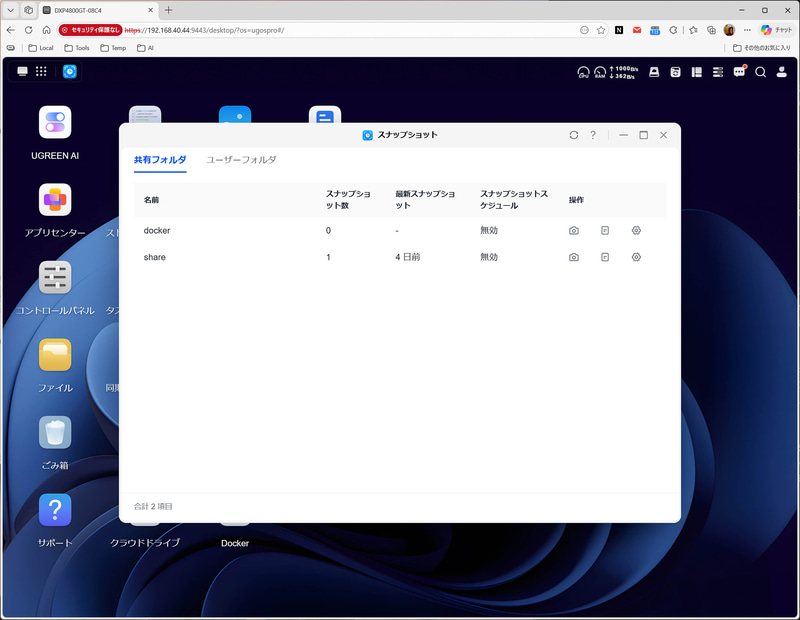This screenshot has width=800, height=620.
Task: Select the DXP4800GT-08C4 browser tab
Action: click(x=97, y=10)
